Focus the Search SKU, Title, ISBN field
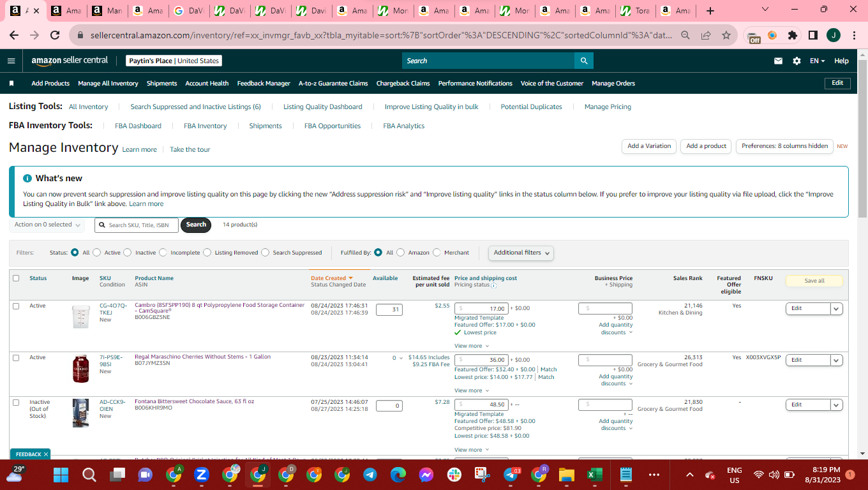Image resolution: width=868 pixels, height=490 pixels. [x=137, y=225]
